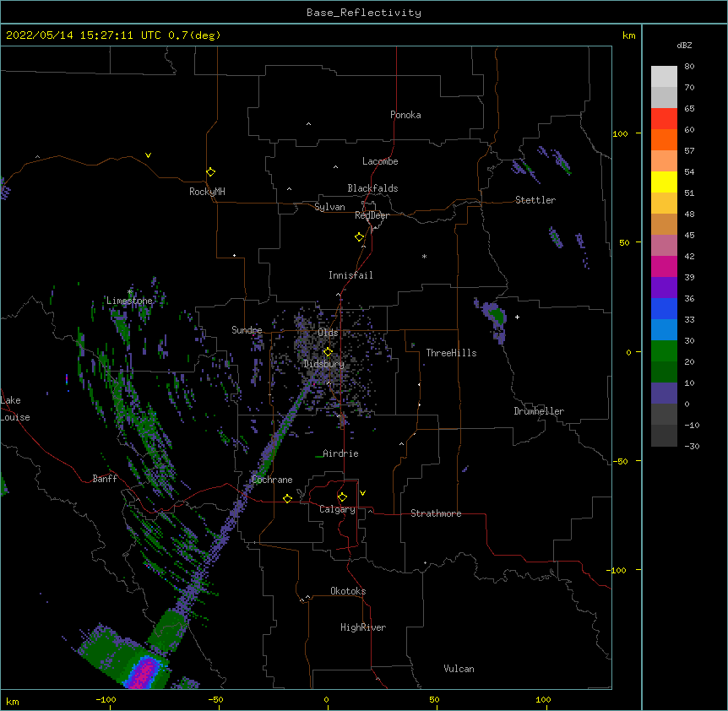
Task: Click the Airdrie city label
Action: (341, 453)
